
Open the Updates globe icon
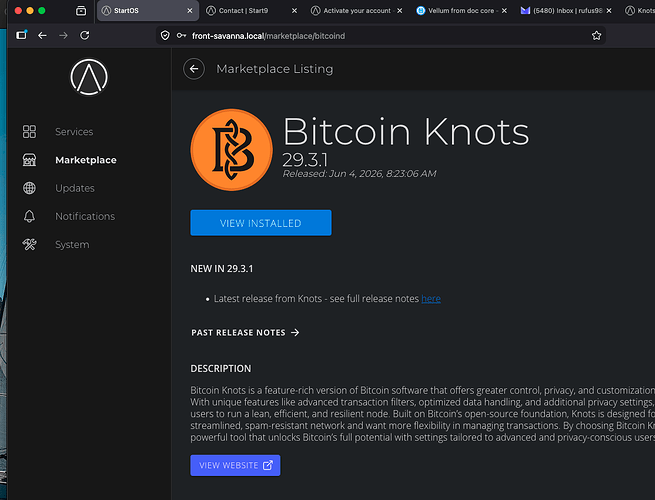tap(29, 188)
